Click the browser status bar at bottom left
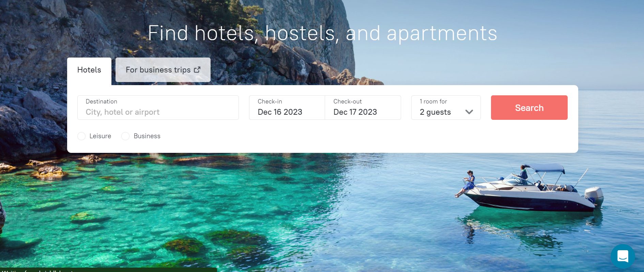The width and height of the screenshot is (644, 272). [108, 270]
